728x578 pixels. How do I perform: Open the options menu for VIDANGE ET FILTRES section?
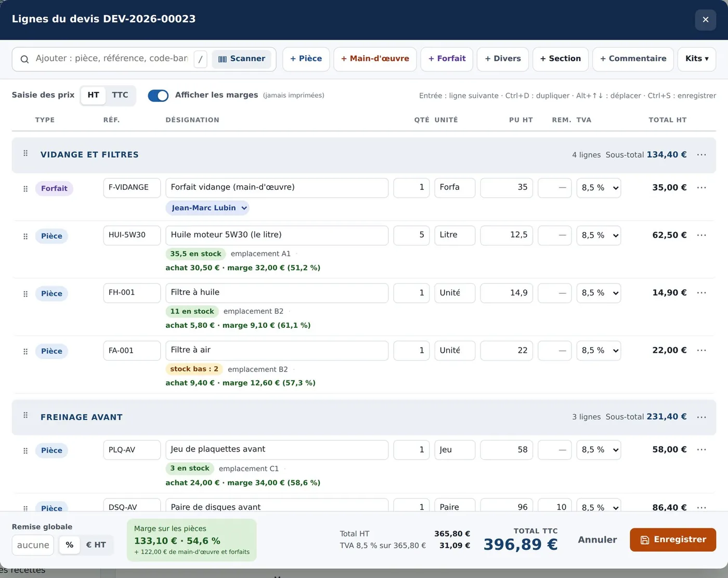701,155
